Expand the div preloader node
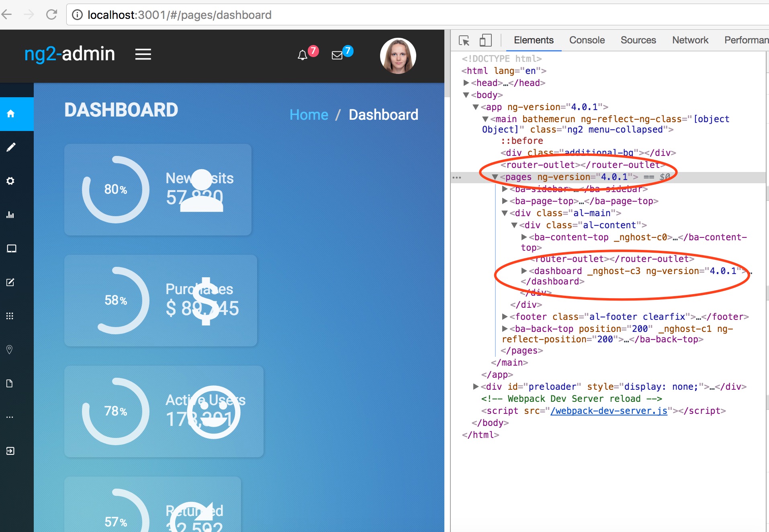The image size is (769, 532). click(x=476, y=387)
